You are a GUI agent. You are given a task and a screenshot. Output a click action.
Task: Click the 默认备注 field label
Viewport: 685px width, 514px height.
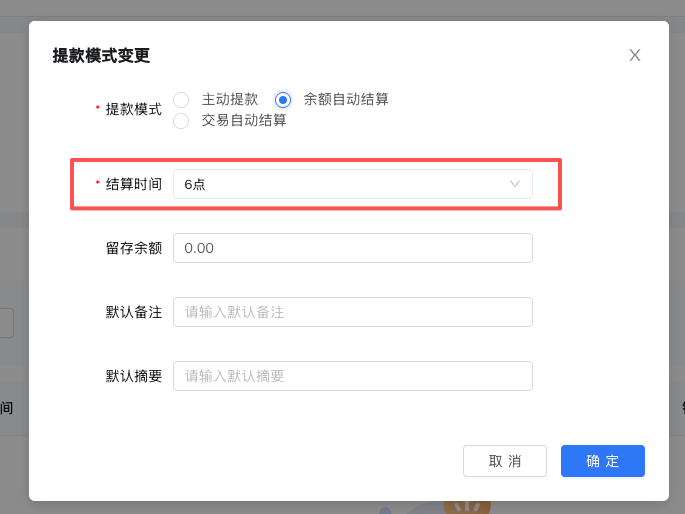(133, 312)
